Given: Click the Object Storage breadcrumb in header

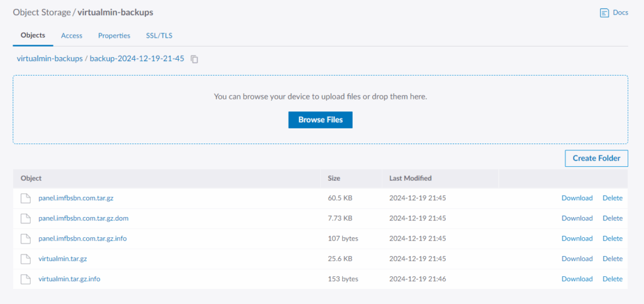Looking at the screenshot, I should [41, 12].
